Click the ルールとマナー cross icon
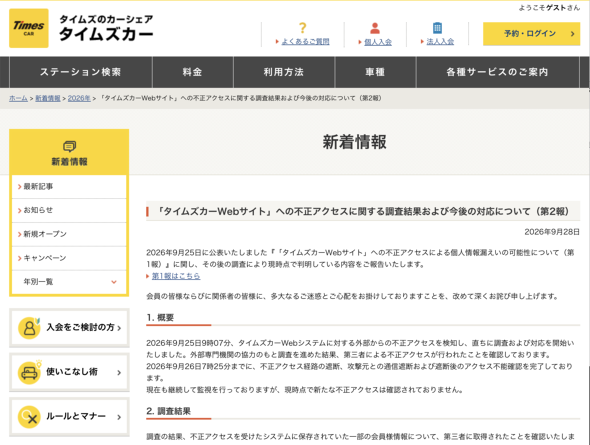 point(29,417)
